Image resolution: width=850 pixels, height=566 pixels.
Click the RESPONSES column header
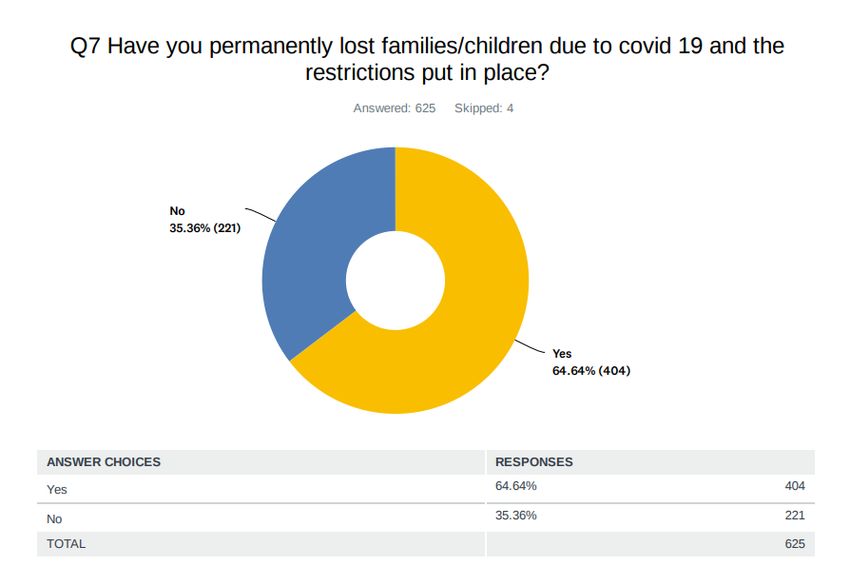tap(534, 462)
